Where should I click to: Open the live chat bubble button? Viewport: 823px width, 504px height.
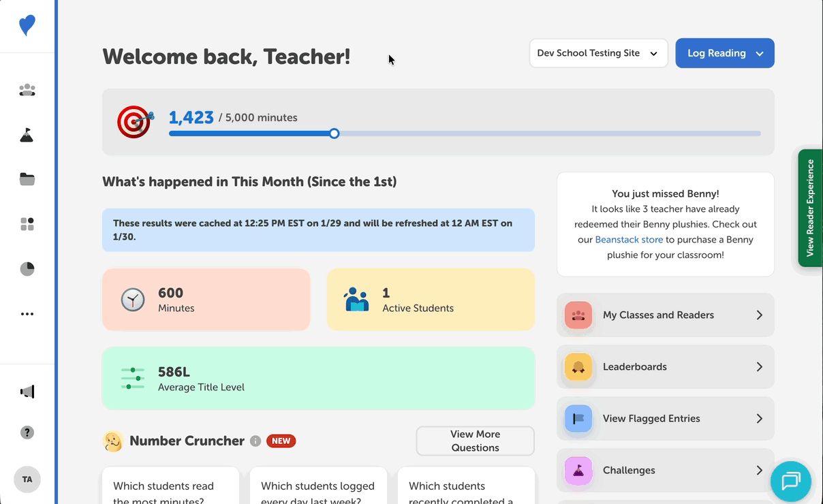[x=790, y=482]
